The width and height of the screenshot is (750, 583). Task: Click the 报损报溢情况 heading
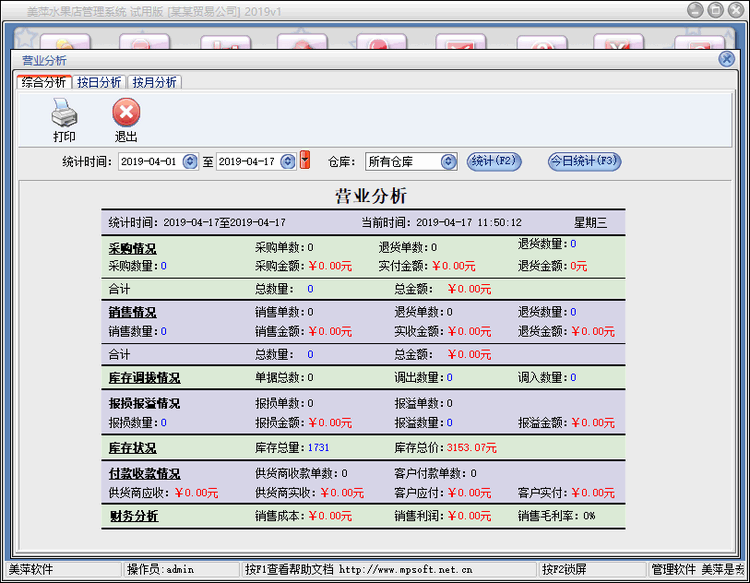[x=144, y=403]
